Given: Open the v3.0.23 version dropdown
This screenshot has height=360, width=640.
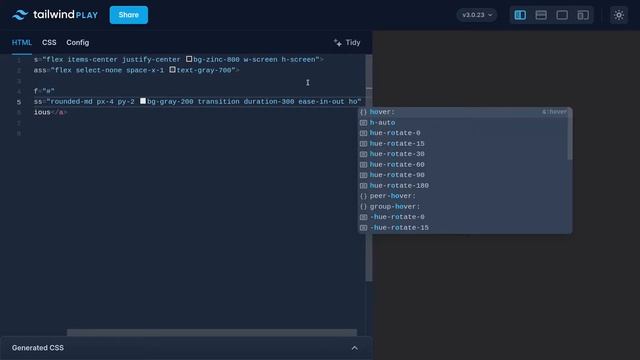Looking at the screenshot, I should pyautogui.click(x=477, y=15).
